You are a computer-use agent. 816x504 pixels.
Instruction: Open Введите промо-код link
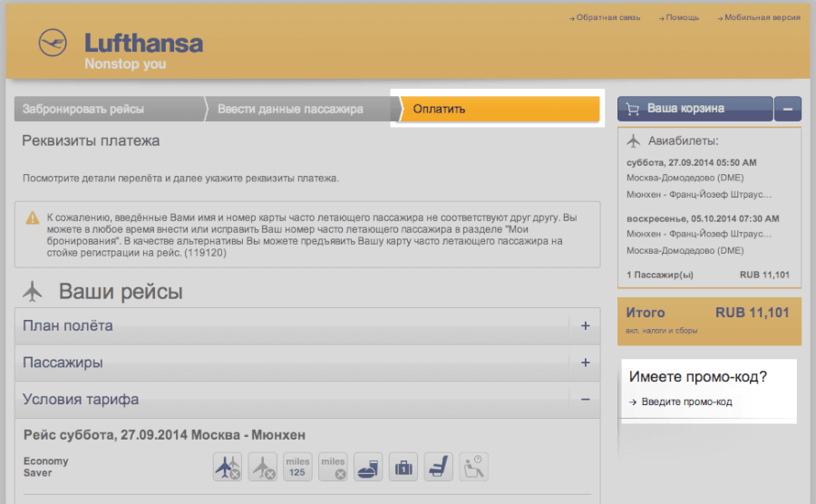(685, 402)
